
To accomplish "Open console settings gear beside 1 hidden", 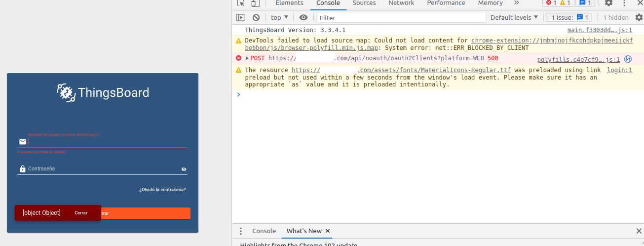I will pyautogui.click(x=639, y=17).
